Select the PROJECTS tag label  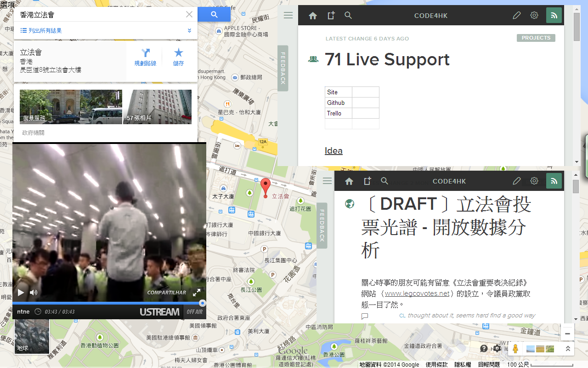(536, 38)
